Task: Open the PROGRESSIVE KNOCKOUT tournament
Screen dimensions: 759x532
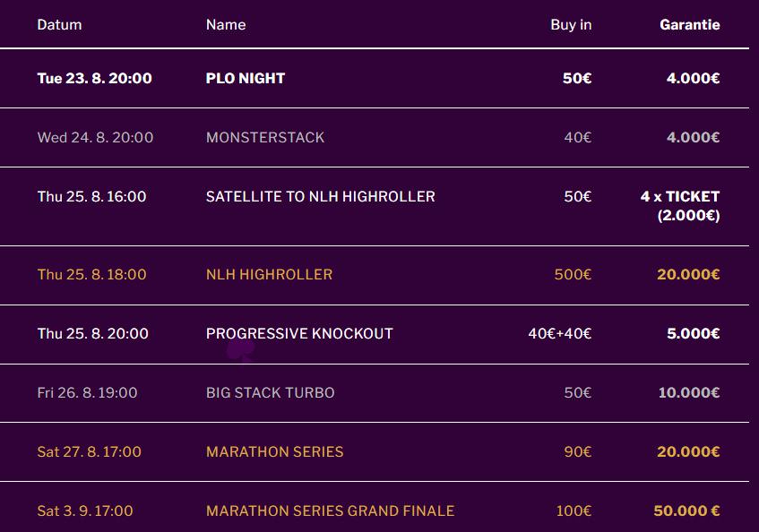Action: tap(299, 333)
